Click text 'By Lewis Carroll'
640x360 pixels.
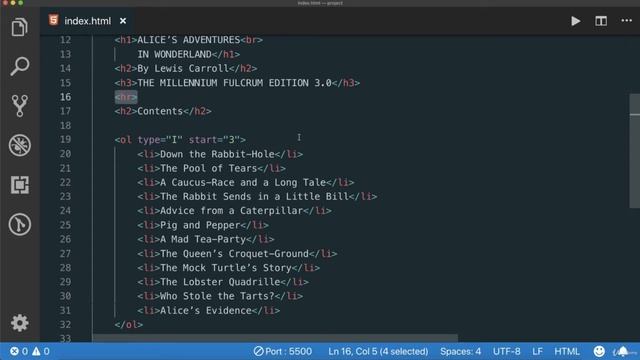tap(182, 68)
